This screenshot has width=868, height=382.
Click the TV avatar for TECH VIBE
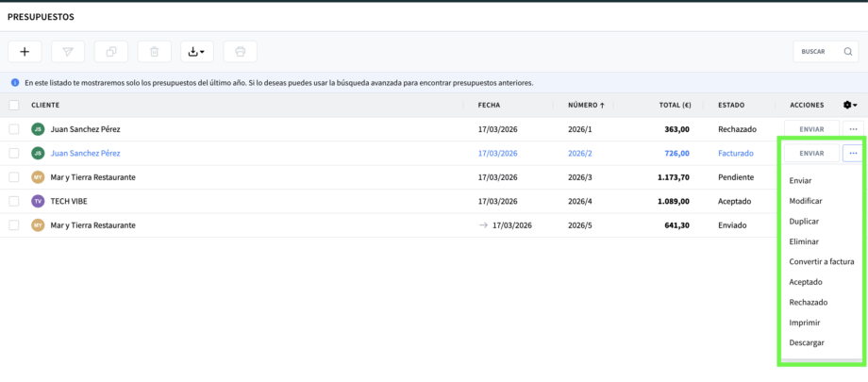[x=38, y=201]
